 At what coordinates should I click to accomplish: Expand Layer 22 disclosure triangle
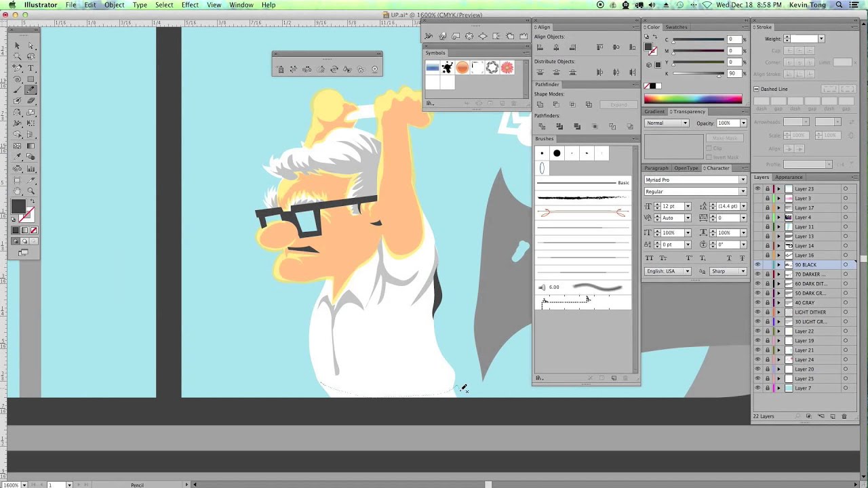point(778,331)
